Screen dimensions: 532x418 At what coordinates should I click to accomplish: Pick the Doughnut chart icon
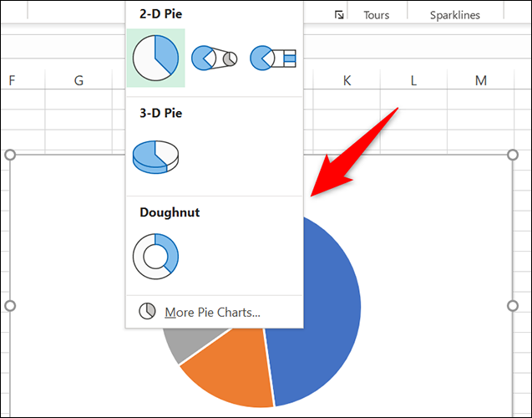tap(155, 255)
